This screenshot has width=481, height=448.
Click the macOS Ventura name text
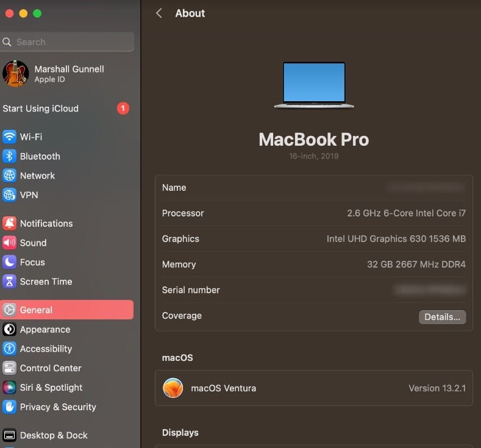point(223,388)
